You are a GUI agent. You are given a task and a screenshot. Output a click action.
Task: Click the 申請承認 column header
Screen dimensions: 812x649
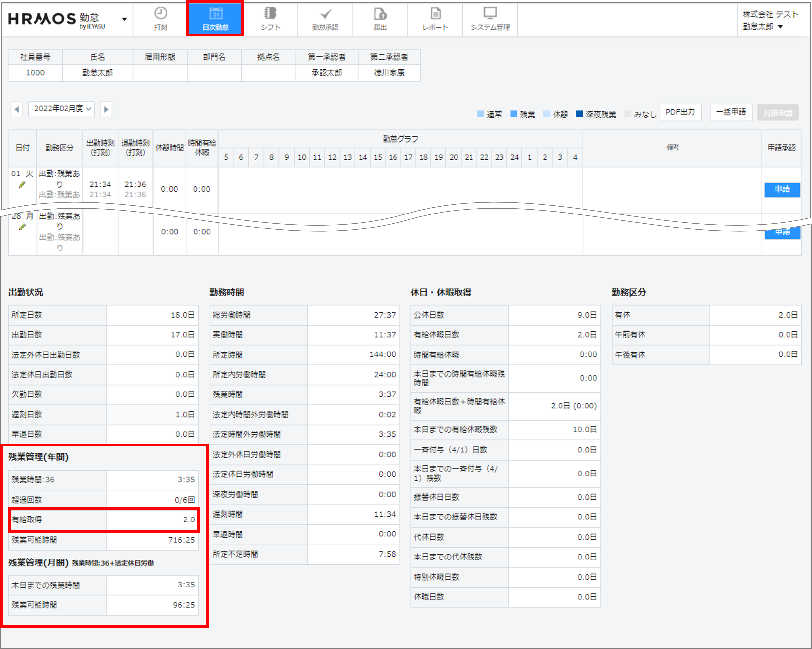coord(781,148)
